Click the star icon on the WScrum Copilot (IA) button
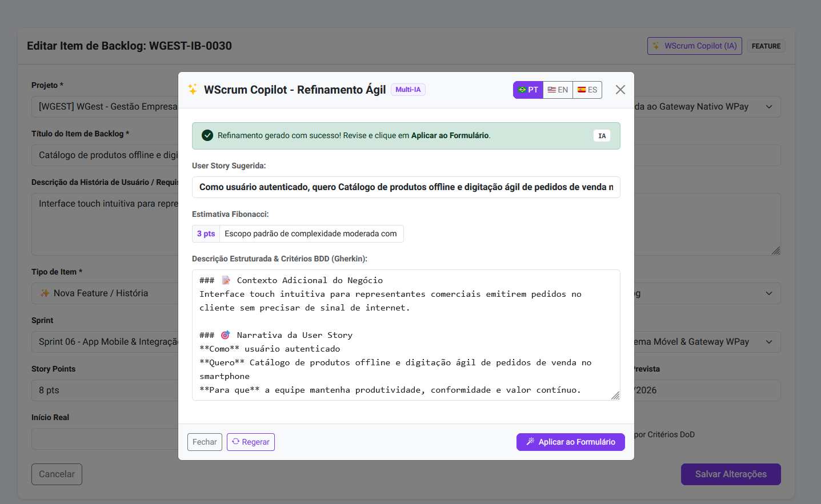The height and width of the screenshot is (504, 821). click(656, 46)
